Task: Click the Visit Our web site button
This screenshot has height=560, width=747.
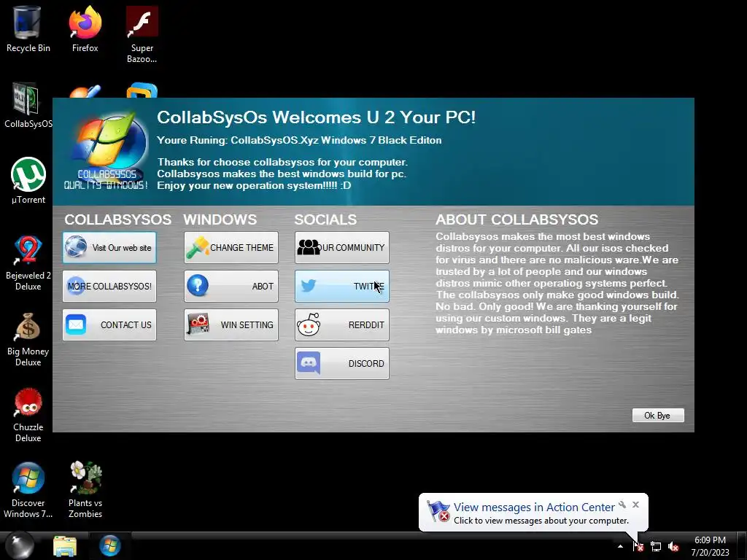Action: click(109, 248)
